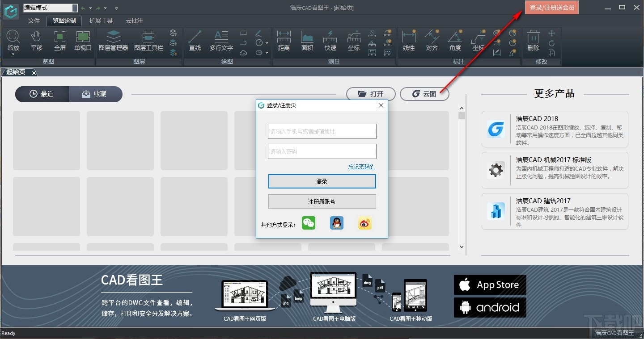Click the phone number input field
This screenshot has height=339, width=644.
click(x=322, y=131)
